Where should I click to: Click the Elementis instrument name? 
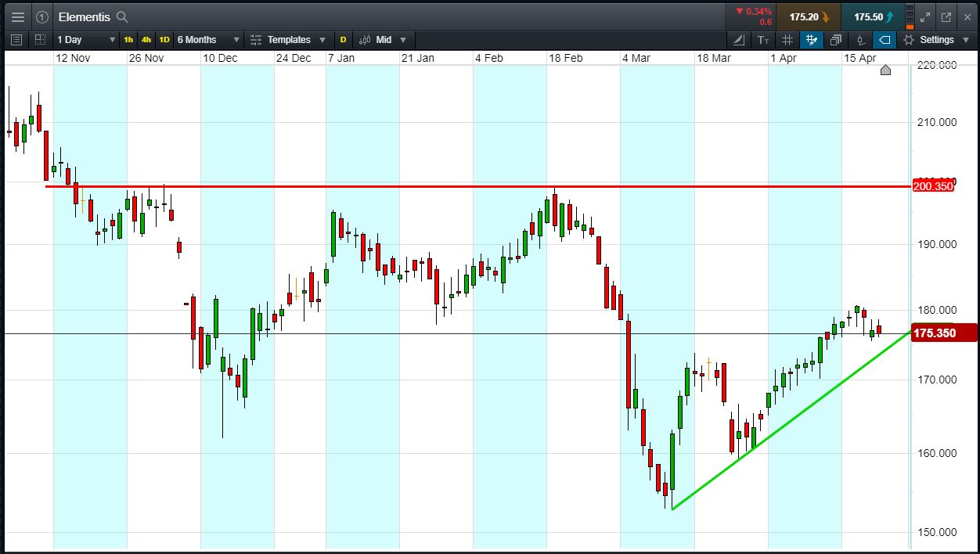click(x=84, y=16)
